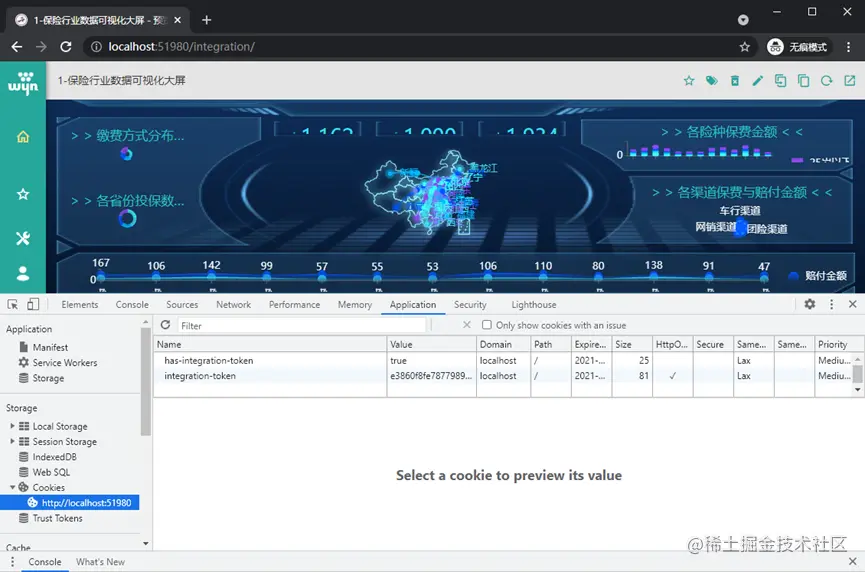The image size is (865, 572).
Task: Reload the browser page
Action: pos(66,47)
